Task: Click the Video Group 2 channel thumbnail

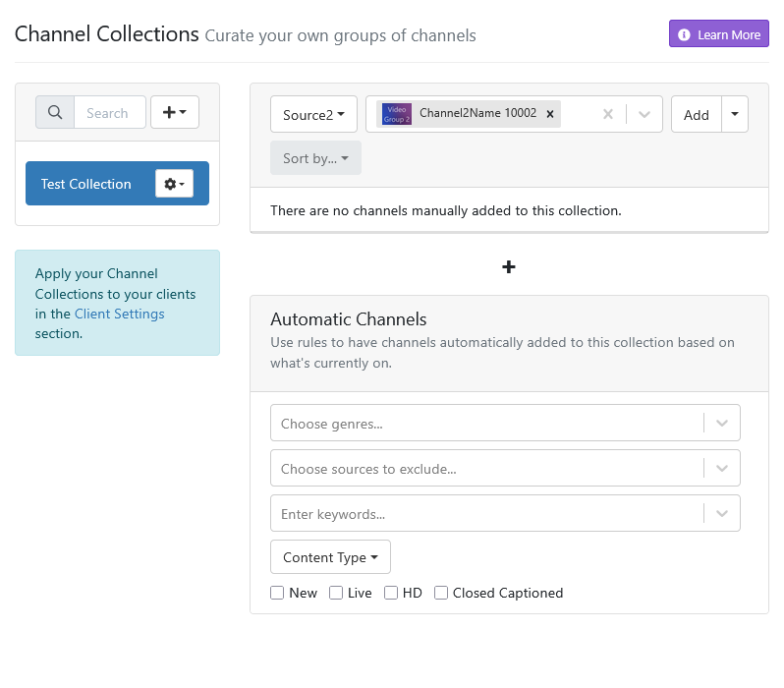Action: (397, 114)
